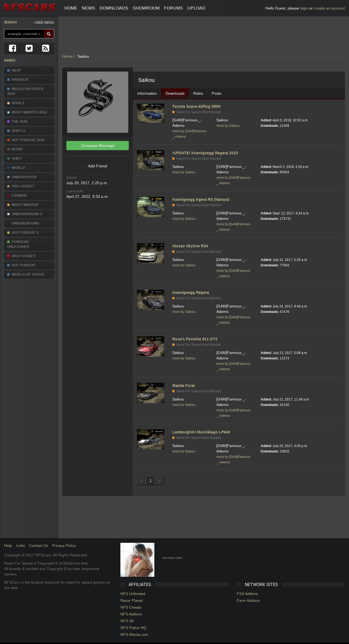Open NFS Police HQ affiliate link
The width and height of the screenshot is (349, 644).
[x=133, y=628]
